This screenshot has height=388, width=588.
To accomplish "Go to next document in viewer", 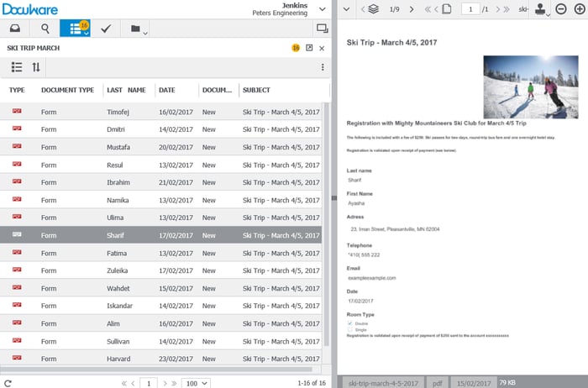I will coord(412,9).
